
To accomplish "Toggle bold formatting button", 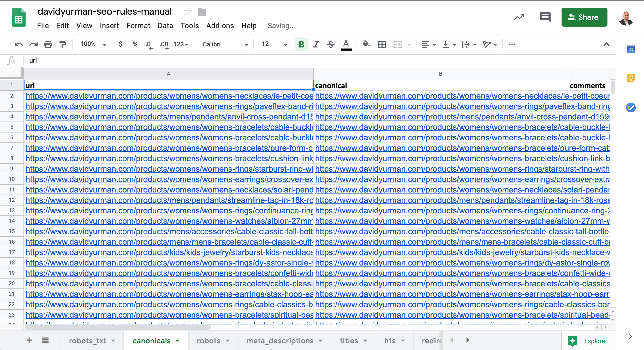I will click(301, 44).
